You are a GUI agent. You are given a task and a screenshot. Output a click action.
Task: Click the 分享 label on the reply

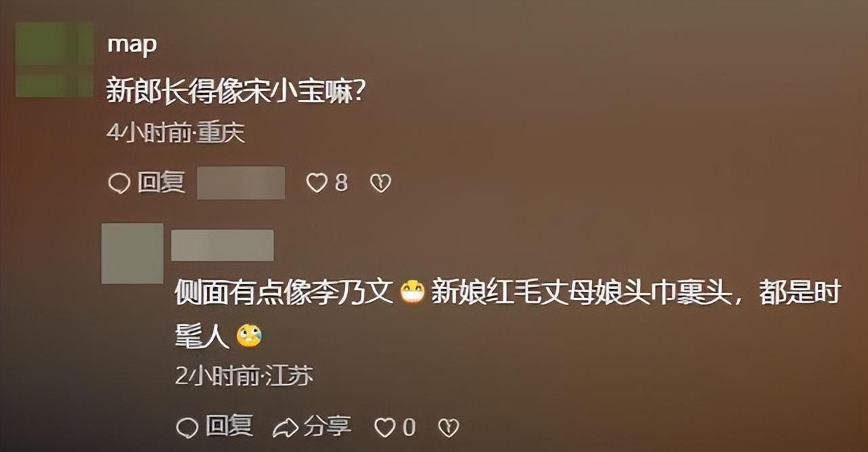tap(327, 426)
